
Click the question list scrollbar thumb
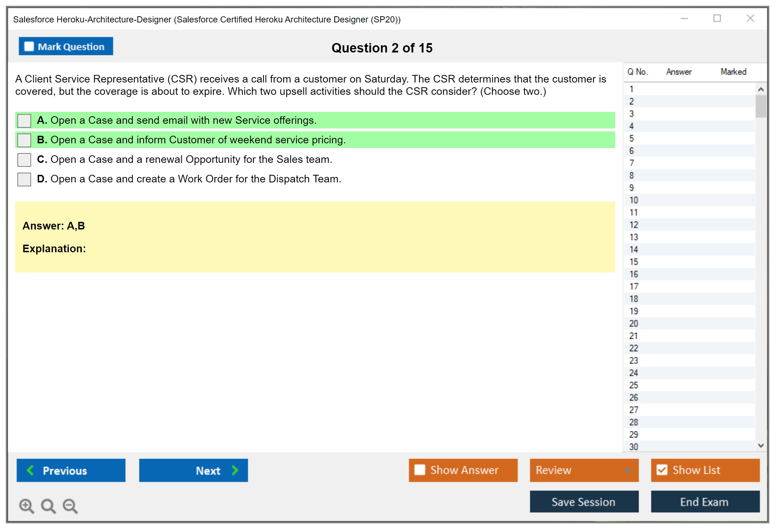tap(761, 106)
